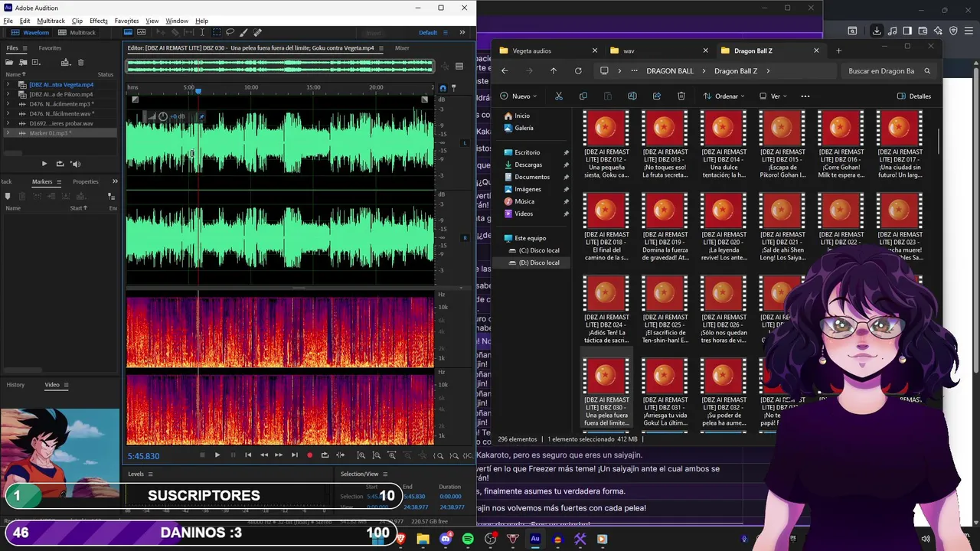Open the Multitrack menu
Image resolution: width=980 pixels, height=551 pixels.
(51, 21)
